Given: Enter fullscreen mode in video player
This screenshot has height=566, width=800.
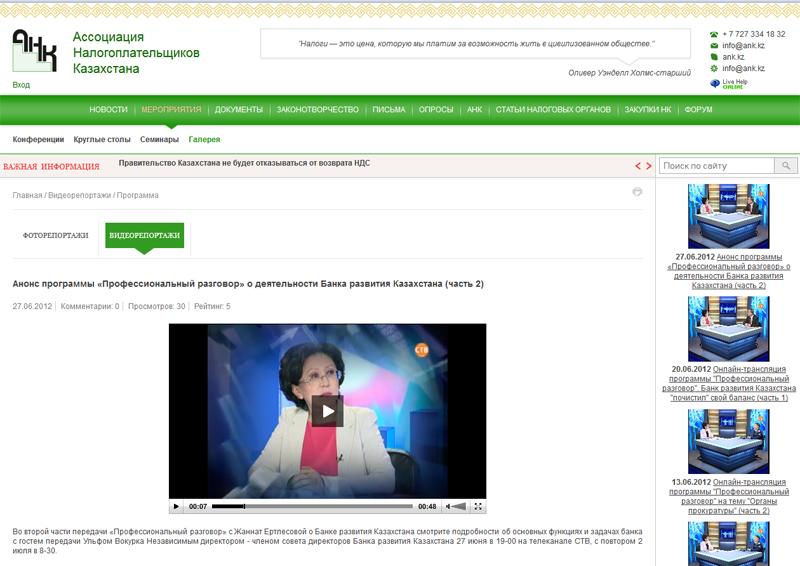Looking at the screenshot, I should coord(478,507).
